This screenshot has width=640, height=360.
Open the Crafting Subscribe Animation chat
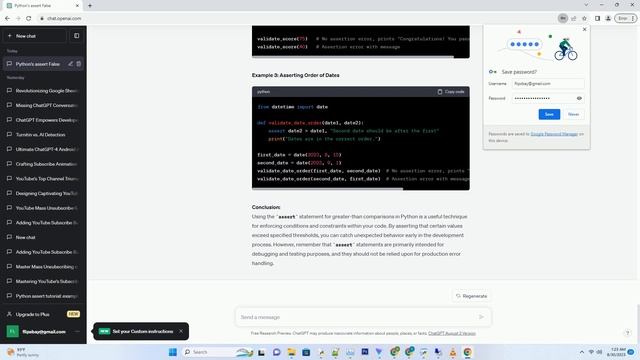(43, 164)
